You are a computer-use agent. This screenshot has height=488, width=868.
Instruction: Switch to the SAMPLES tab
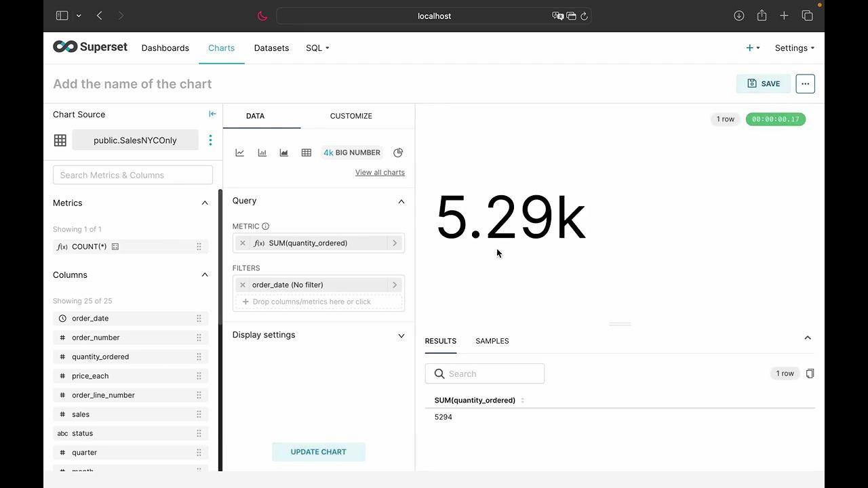tap(492, 341)
